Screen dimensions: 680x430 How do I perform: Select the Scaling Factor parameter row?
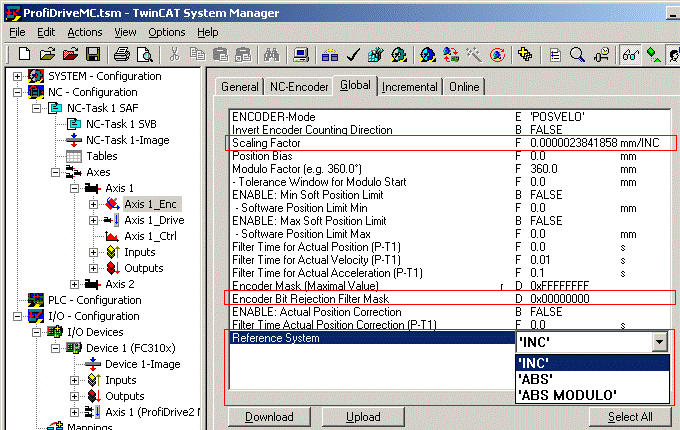coord(451,143)
